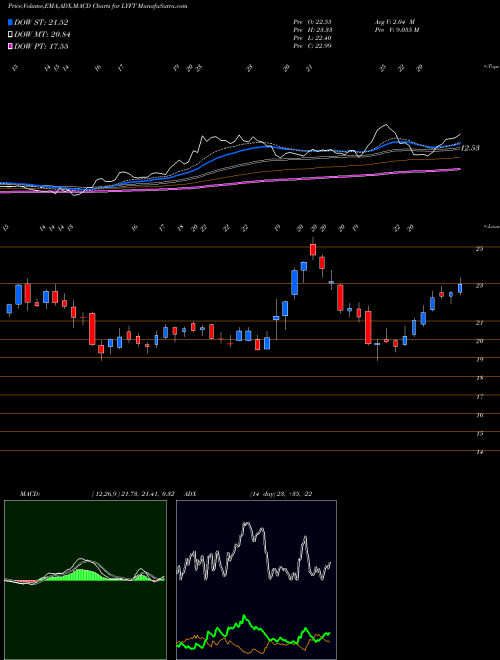Viewport: 500px width, 660px height.
Task: Click the ADX panel heading
Action: click(191, 494)
